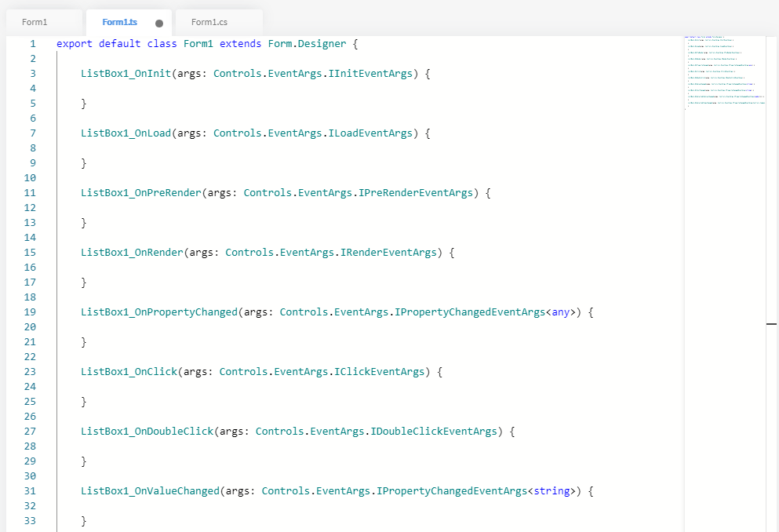This screenshot has height=532, width=779.
Task: Click line number 19 in the gutter
Action: pyautogui.click(x=31, y=312)
